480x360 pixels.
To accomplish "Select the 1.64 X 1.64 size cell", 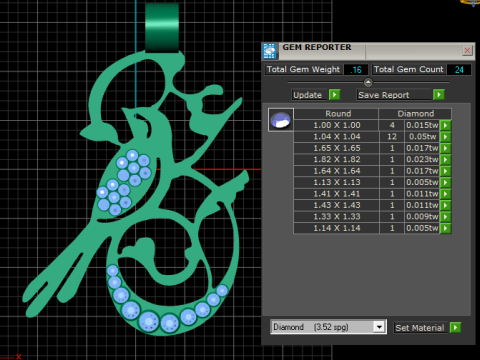I will coord(337,171).
